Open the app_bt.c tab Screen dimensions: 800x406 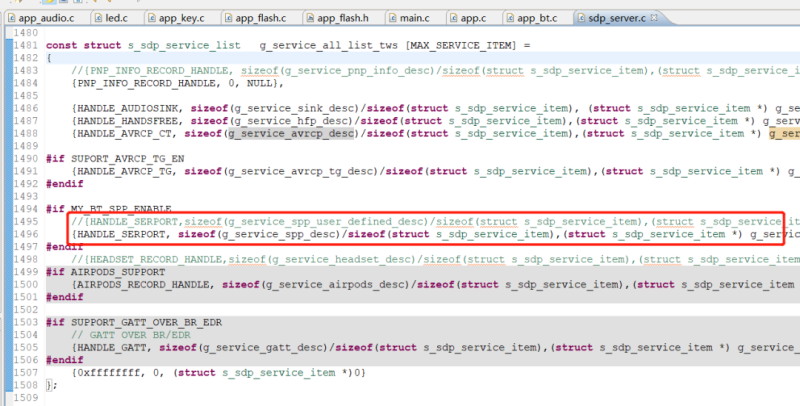[540, 18]
